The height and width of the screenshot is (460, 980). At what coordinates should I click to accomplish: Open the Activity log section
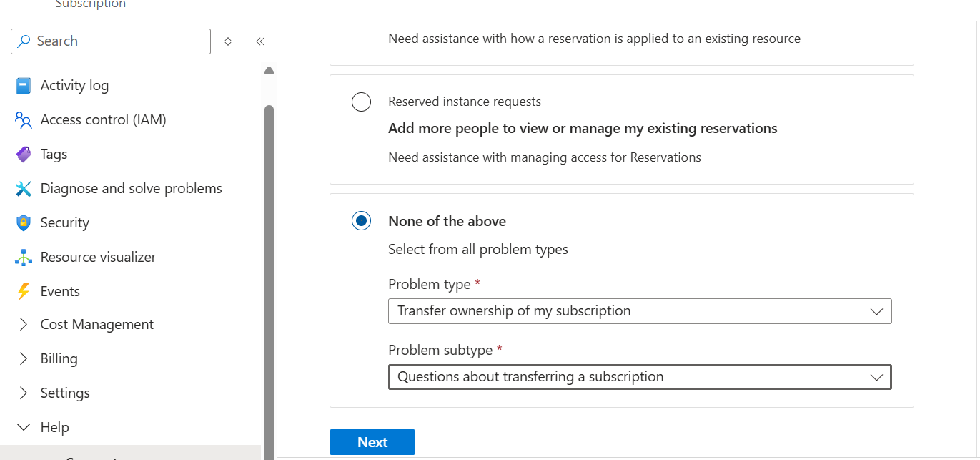(x=74, y=84)
